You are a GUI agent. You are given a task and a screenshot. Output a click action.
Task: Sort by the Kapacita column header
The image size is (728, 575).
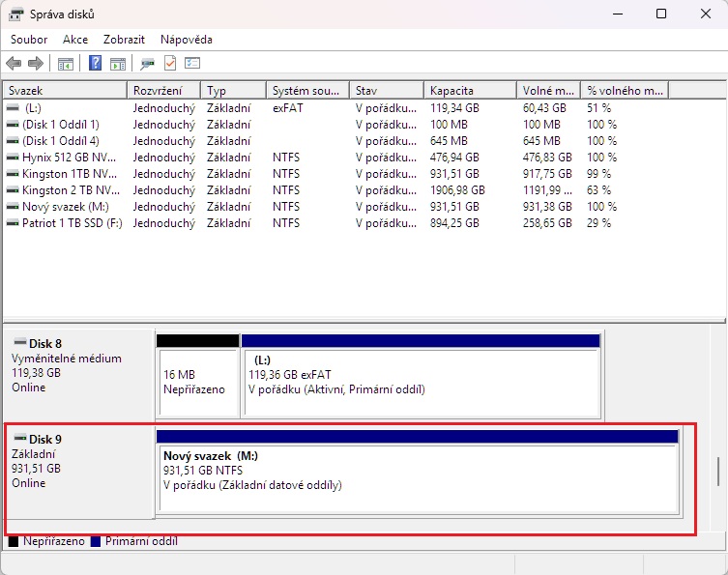[x=470, y=91]
